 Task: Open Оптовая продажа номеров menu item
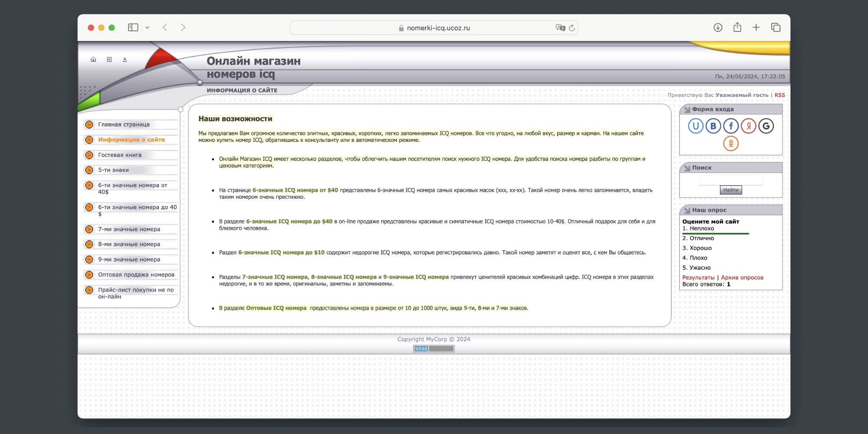[136, 275]
